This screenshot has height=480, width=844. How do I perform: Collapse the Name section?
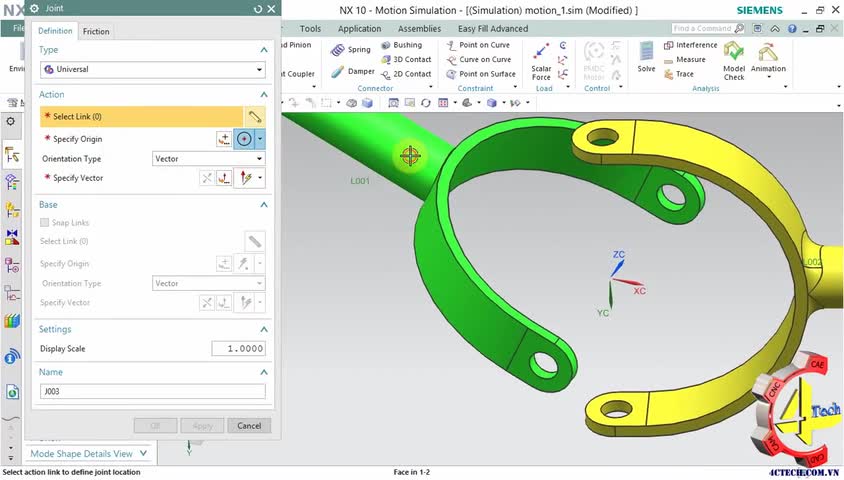tap(264, 372)
